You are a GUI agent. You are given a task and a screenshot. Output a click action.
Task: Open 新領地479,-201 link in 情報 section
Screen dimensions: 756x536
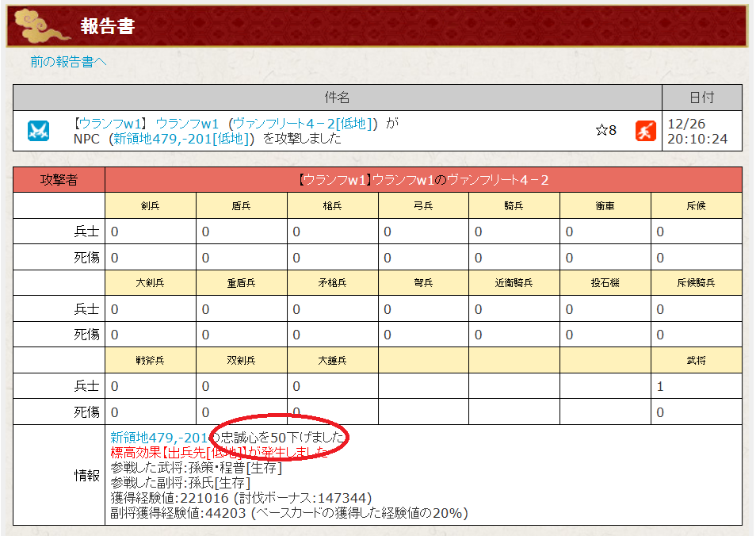click(158, 437)
